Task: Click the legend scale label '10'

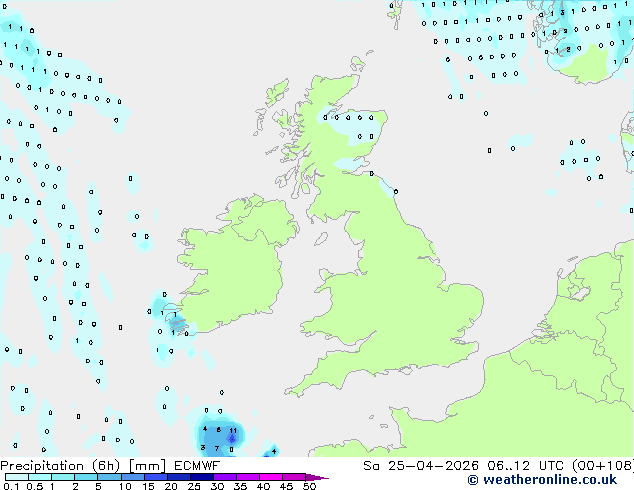Action: pyautogui.click(x=125, y=486)
